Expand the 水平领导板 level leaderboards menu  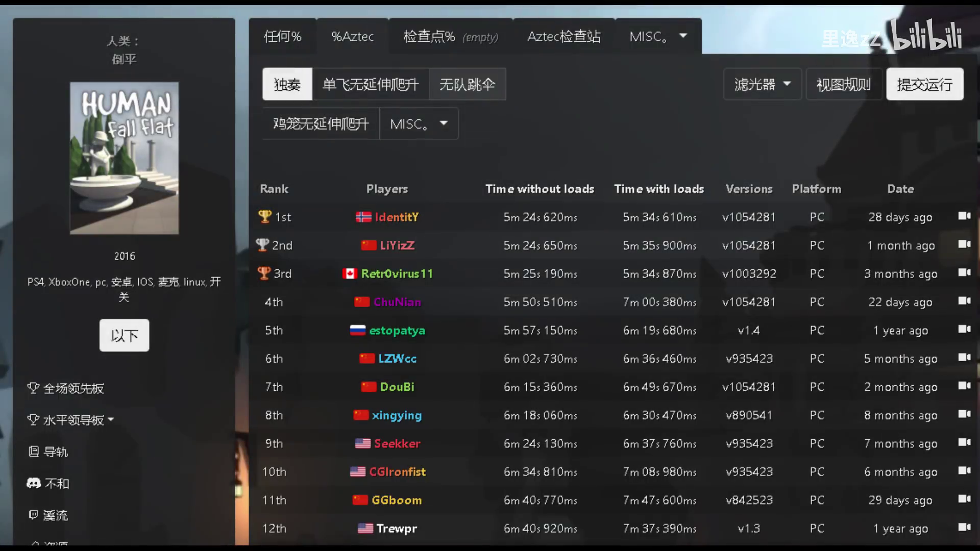coord(70,420)
